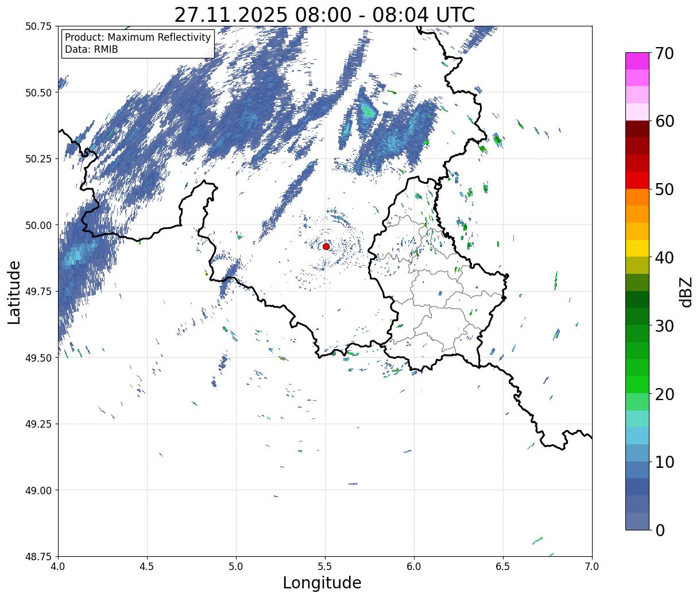The image size is (700, 597).
Task: Click the 'Data: RMIB' text line
Action: pyautogui.click(x=91, y=50)
